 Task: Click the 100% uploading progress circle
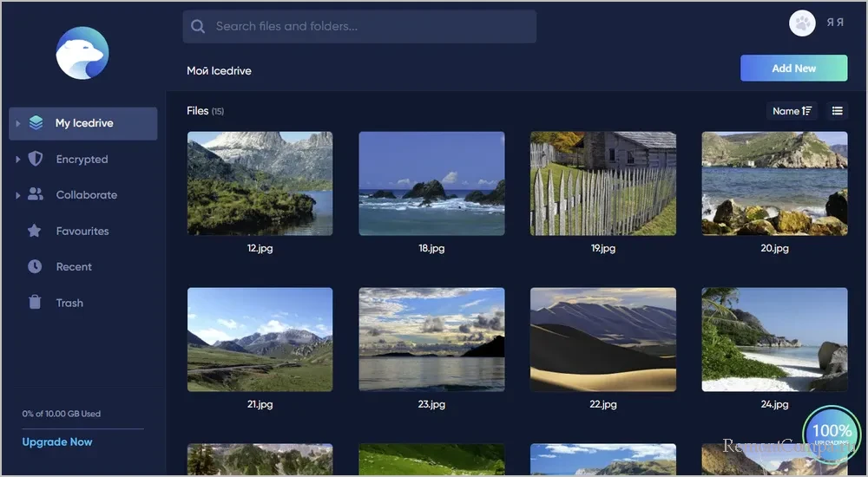[832, 432]
